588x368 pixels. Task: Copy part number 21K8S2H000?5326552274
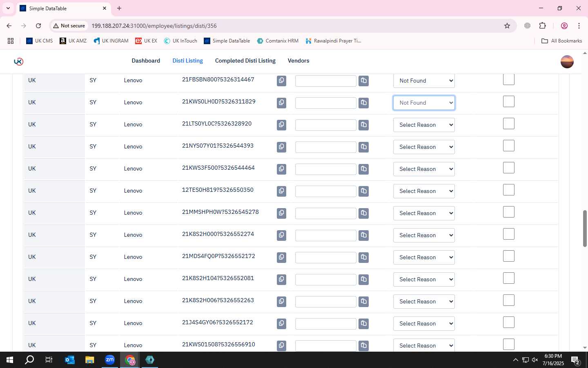click(281, 235)
